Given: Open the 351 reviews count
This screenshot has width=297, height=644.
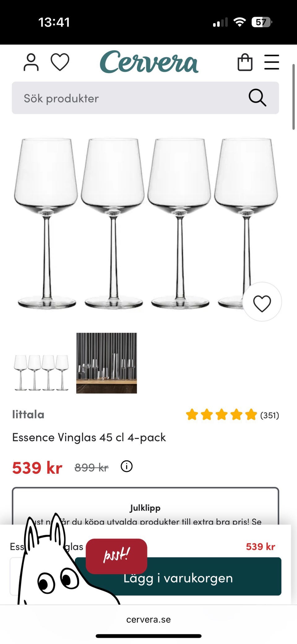Looking at the screenshot, I should coord(269,415).
